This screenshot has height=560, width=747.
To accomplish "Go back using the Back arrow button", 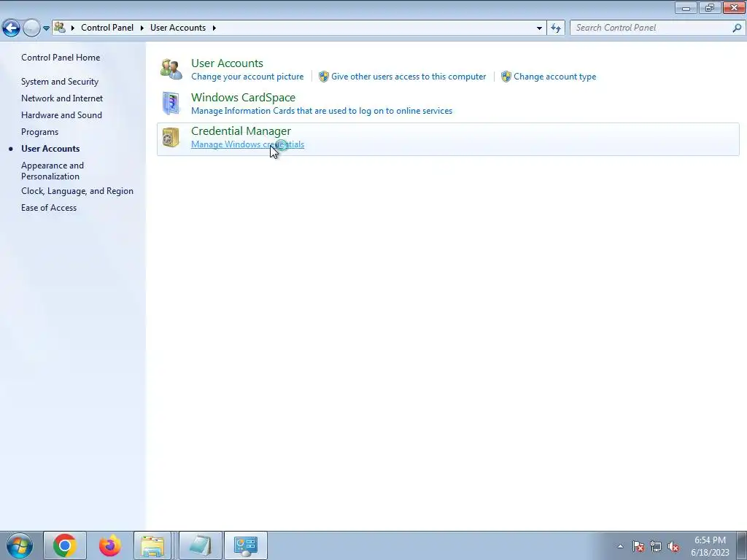I will 12,28.
